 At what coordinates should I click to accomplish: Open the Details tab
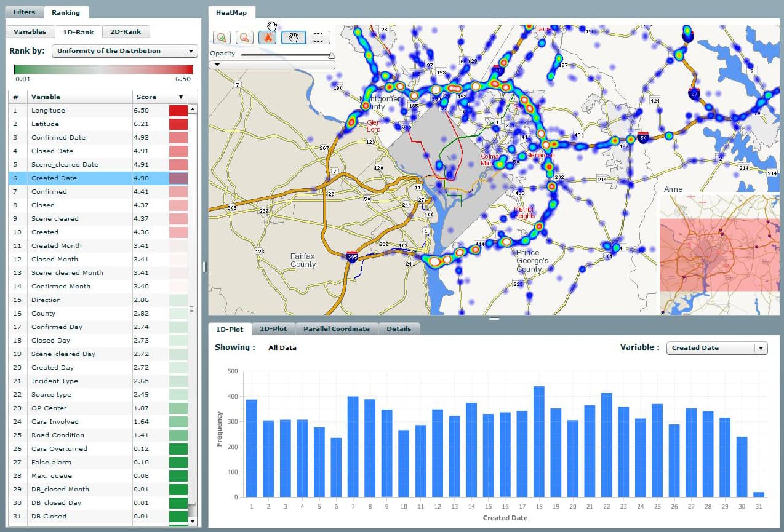[399, 329]
